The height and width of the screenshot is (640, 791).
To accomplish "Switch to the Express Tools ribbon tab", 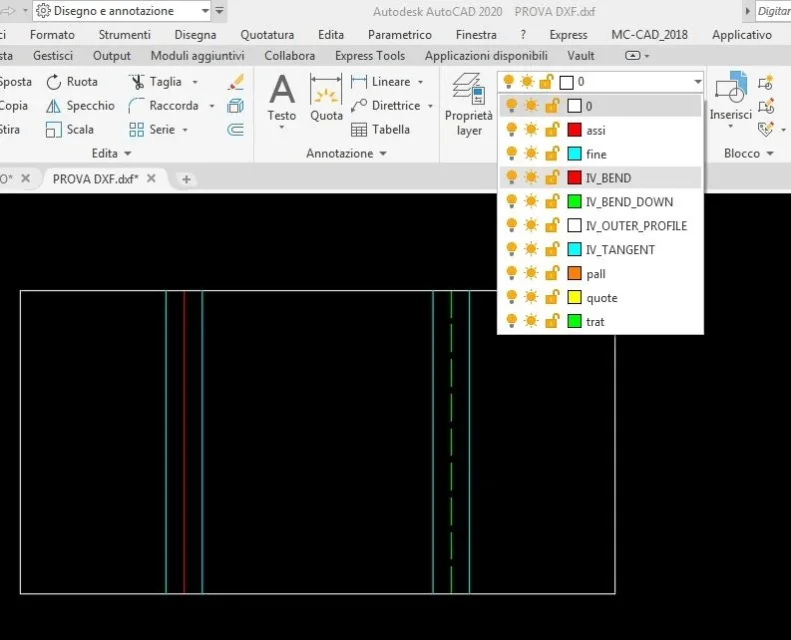I will pyautogui.click(x=370, y=55).
